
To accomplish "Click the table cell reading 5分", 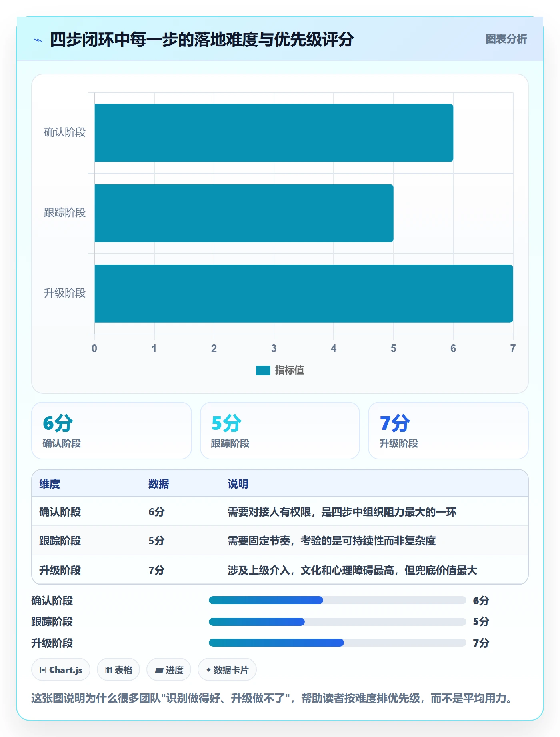I will [156, 541].
